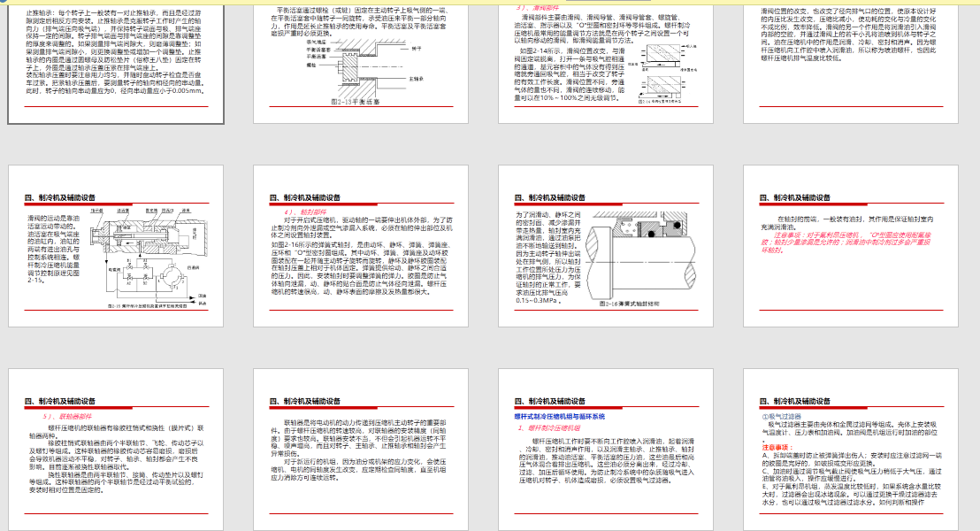The width and height of the screenshot is (980, 531).
Task: Choose the 4)、轴封部件 slide
Action: (x=361, y=246)
